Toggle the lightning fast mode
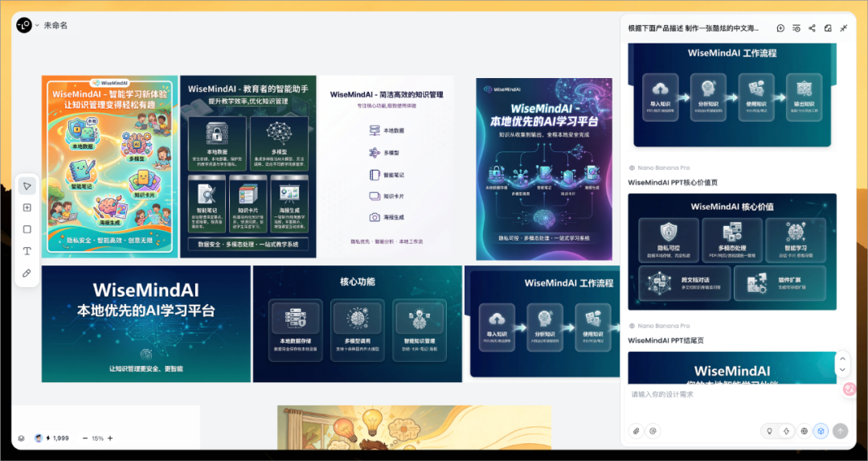This screenshot has height=461, width=868. click(784, 430)
